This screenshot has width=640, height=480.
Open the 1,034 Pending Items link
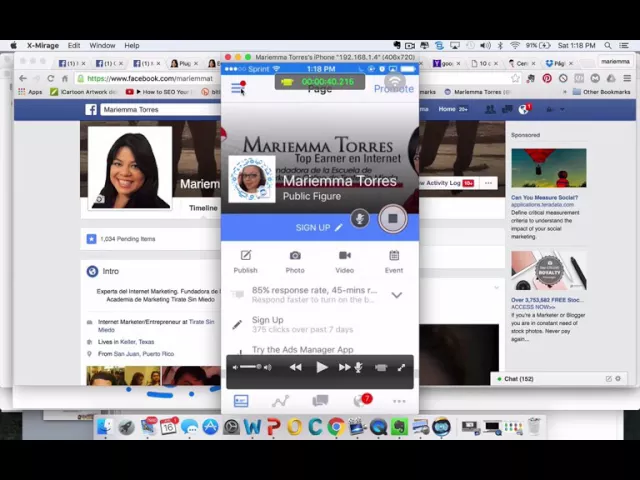[x=128, y=239]
